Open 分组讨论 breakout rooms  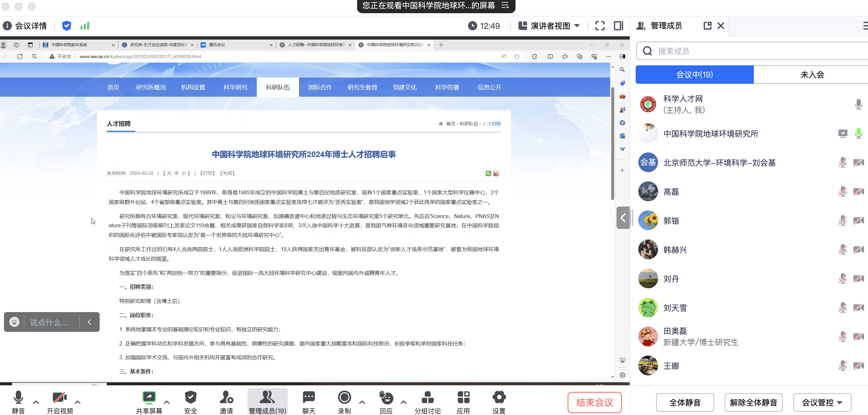(428, 402)
